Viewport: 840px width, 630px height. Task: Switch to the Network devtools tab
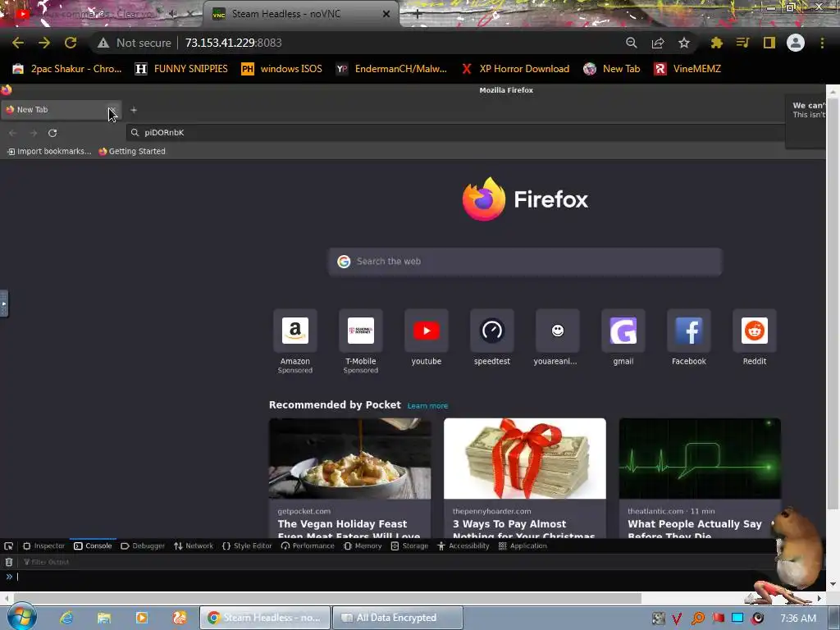tap(194, 546)
